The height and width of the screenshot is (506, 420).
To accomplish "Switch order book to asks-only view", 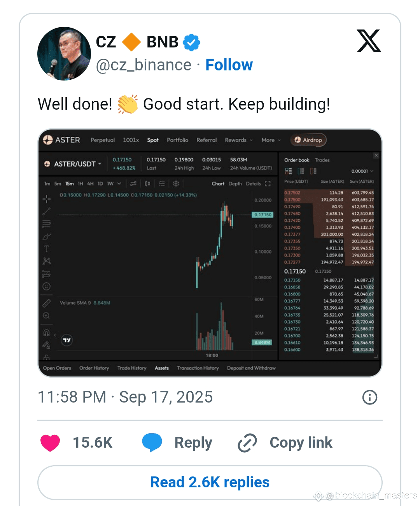I will [313, 171].
